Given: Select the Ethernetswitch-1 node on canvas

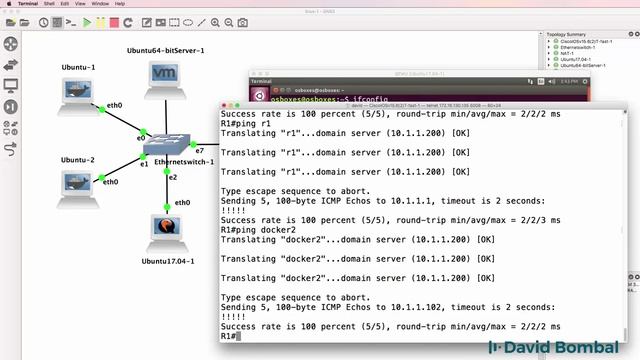Looking at the screenshot, I should coord(167,144).
